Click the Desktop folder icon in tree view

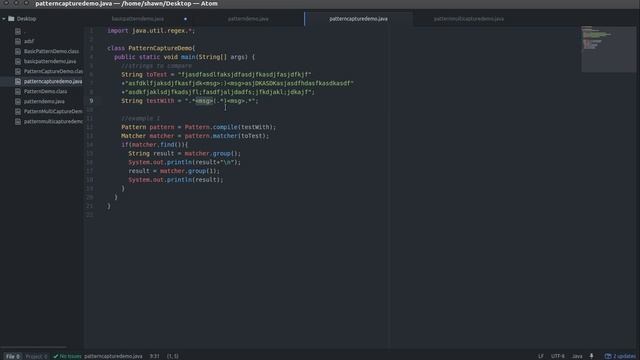11,19
